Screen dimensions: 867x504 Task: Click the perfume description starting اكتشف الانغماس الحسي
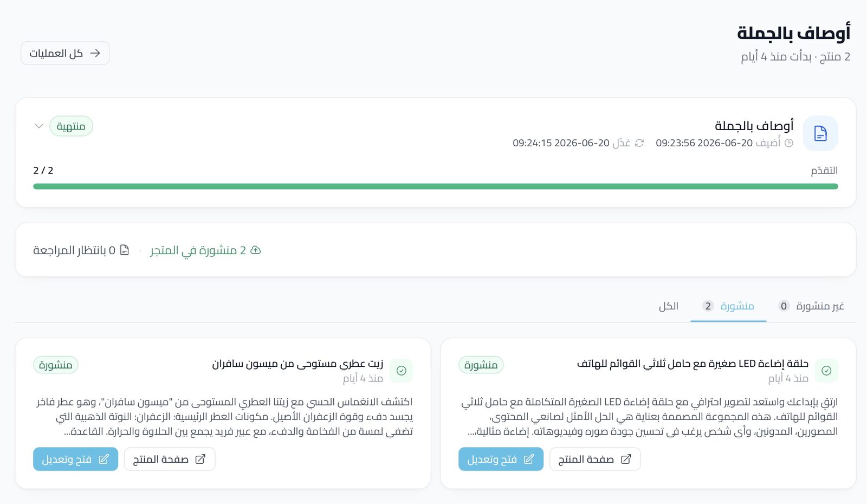[224, 417]
